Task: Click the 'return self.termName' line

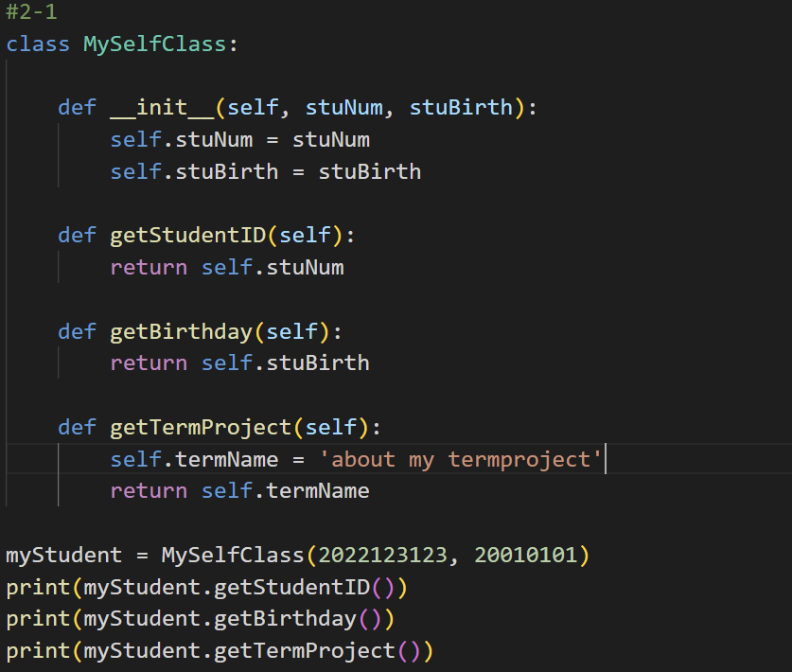Action: point(240,491)
